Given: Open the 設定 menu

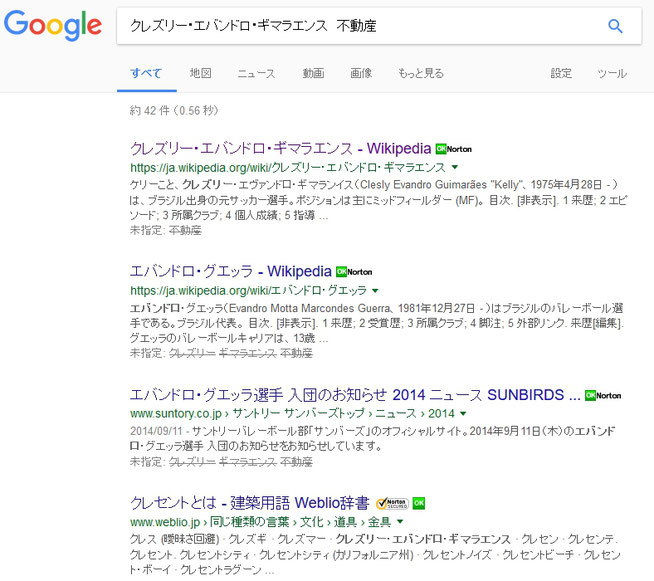Looking at the screenshot, I should click(561, 73).
